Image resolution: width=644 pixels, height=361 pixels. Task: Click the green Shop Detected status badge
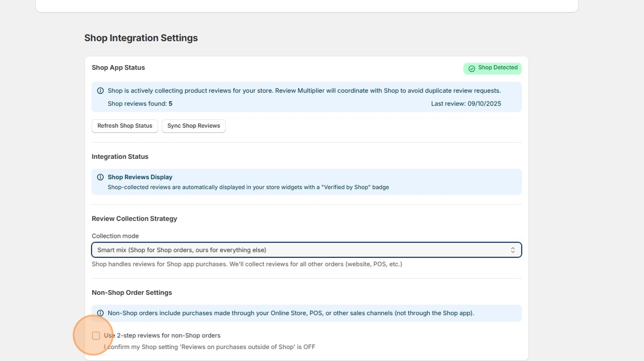click(x=492, y=68)
